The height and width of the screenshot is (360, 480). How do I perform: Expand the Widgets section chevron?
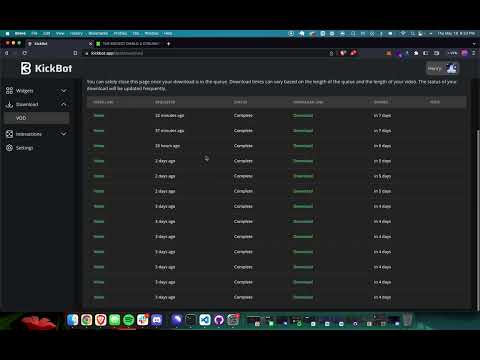point(64,91)
